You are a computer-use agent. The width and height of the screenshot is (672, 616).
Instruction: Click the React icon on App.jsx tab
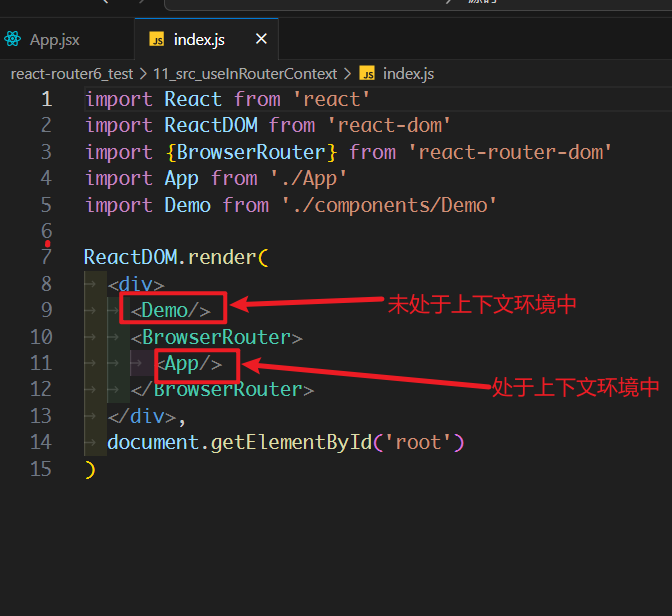(x=13, y=40)
